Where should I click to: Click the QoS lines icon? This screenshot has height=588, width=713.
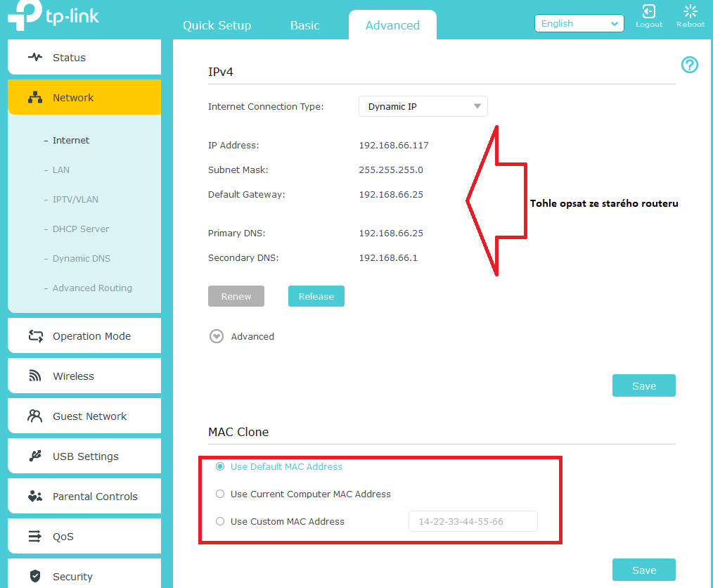point(35,536)
